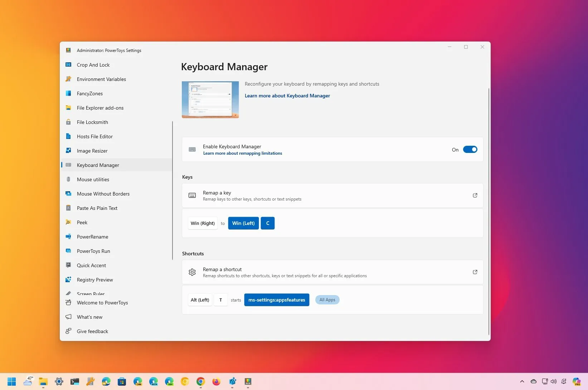The height and width of the screenshot is (390, 588).
Task: Launch Google Chrome from the taskbar
Action: coord(200,382)
